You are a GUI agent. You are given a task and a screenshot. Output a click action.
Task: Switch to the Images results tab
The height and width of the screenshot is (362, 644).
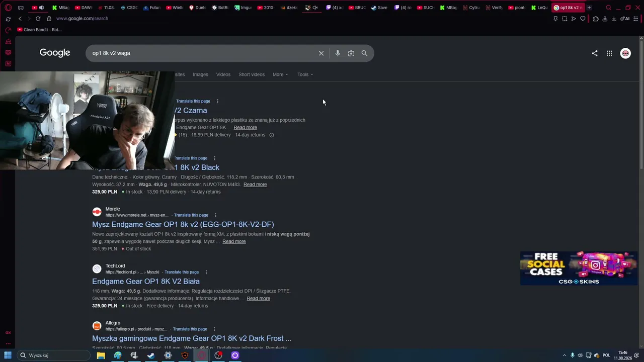coord(200,74)
